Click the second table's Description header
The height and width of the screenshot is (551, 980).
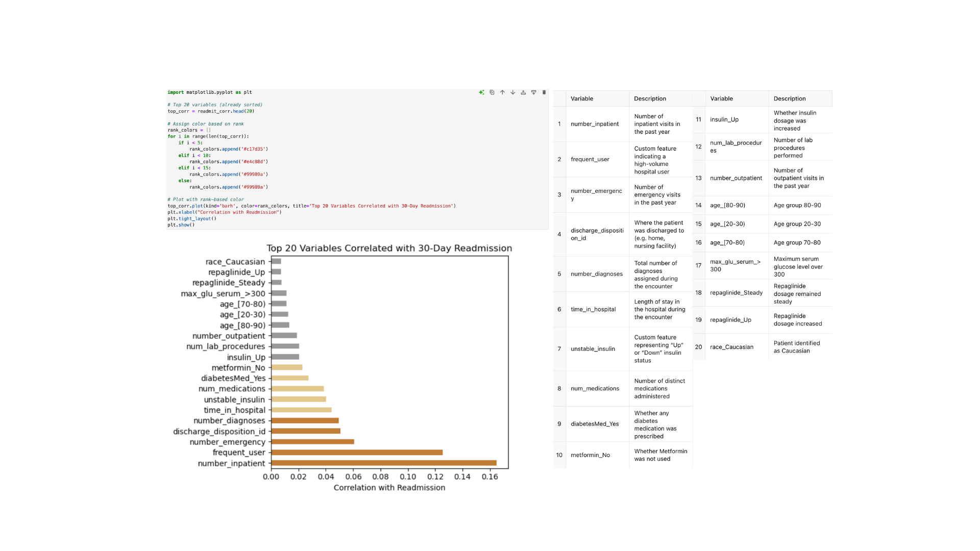click(x=789, y=98)
